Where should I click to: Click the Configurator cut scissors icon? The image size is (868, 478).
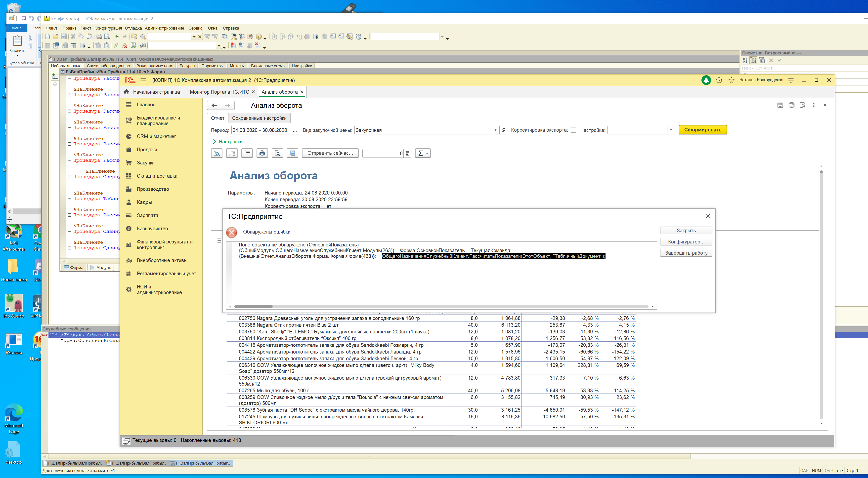[x=73, y=36]
